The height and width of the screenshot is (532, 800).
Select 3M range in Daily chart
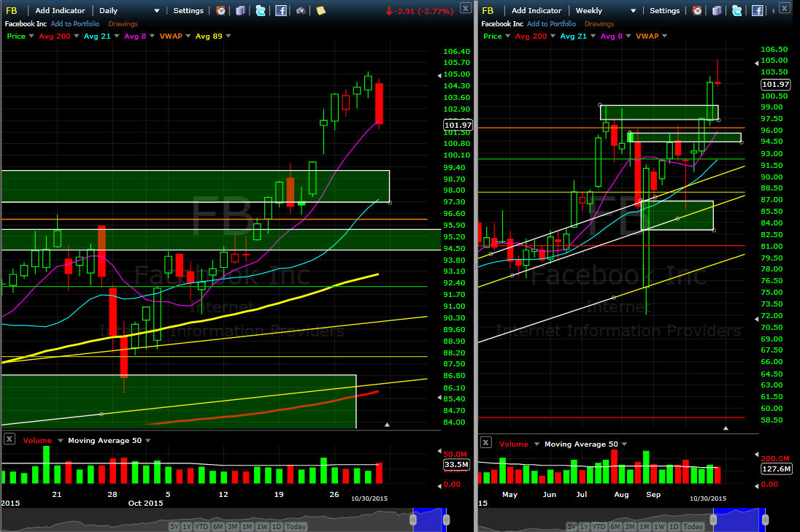coord(232,526)
